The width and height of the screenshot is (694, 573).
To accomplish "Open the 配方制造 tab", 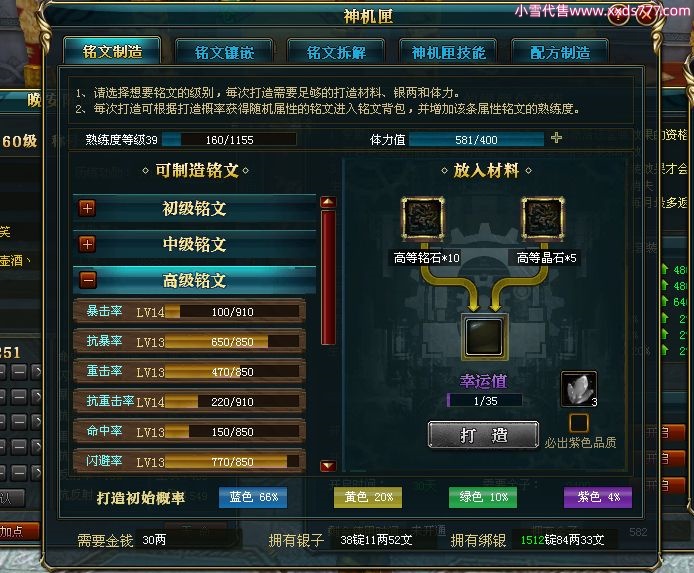I will [560, 52].
